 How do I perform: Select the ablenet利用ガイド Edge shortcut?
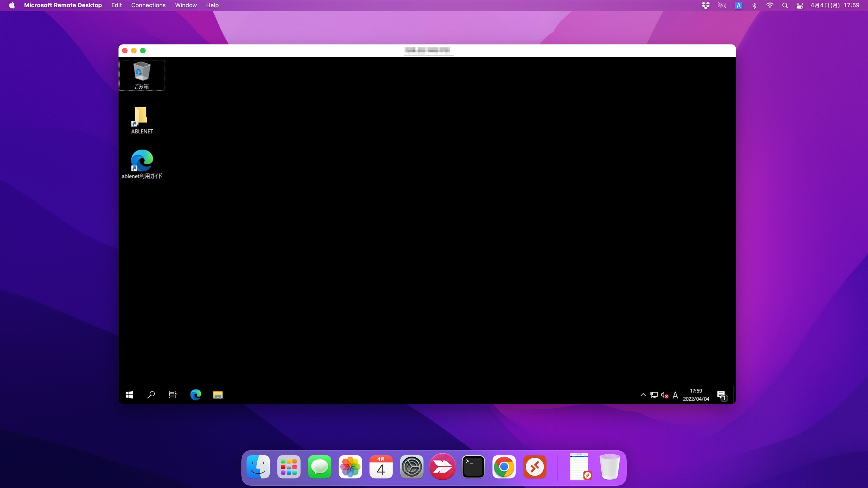pos(142,164)
